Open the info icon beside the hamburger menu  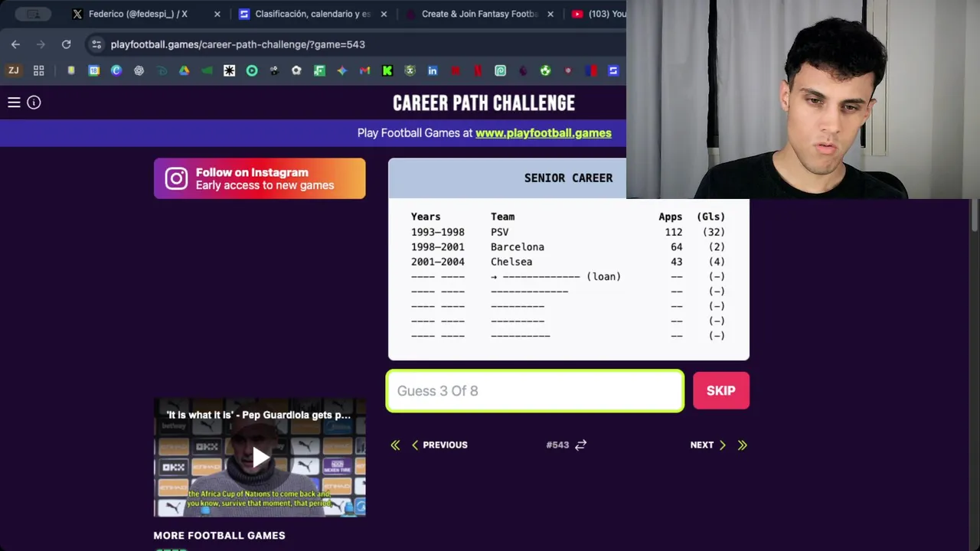[x=34, y=102]
